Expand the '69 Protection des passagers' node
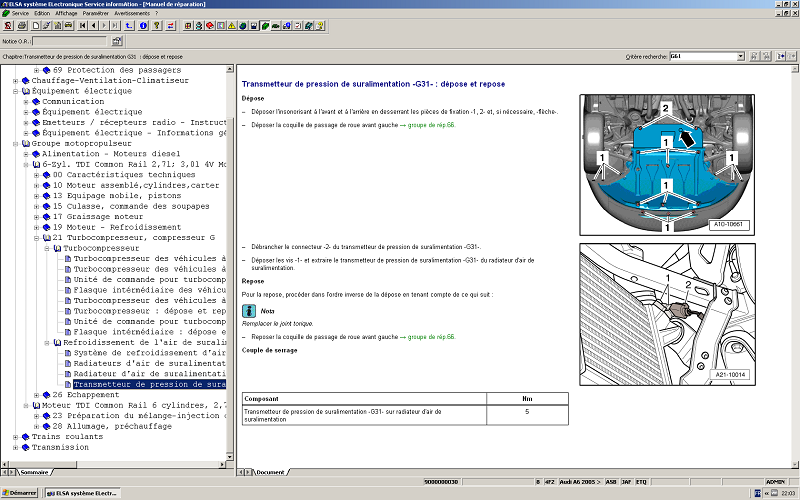This screenshot has width=800, height=500. [36, 70]
